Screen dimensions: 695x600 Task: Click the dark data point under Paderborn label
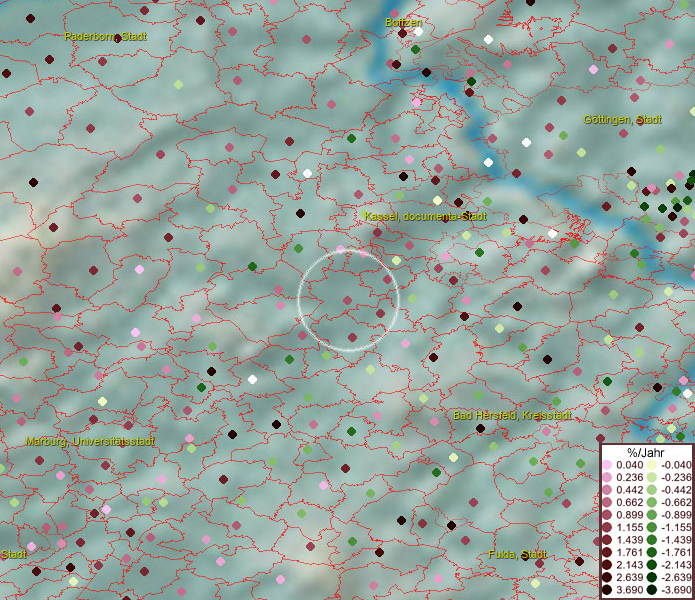pyautogui.click(x=117, y=38)
